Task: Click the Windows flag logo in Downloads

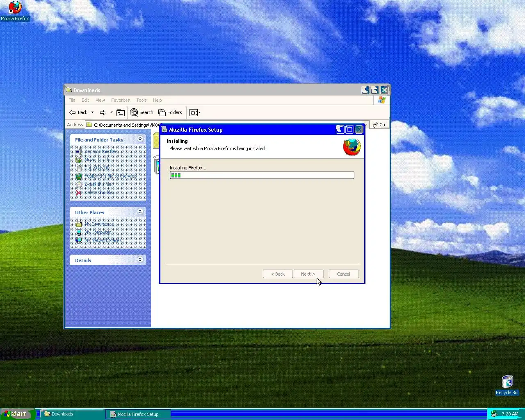Action: coord(382,100)
